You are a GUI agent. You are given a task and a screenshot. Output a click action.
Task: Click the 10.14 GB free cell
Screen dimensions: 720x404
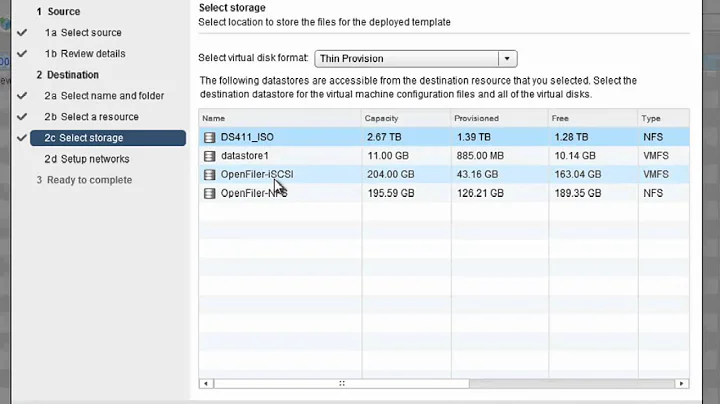coord(575,156)
